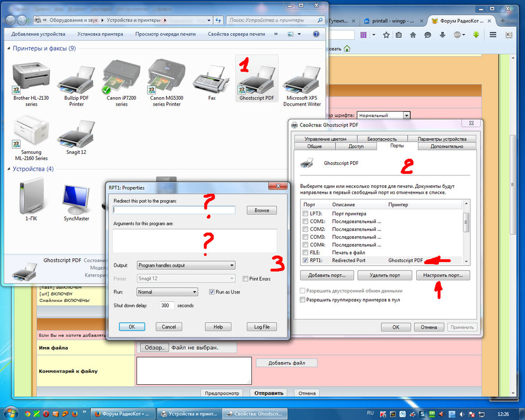Image resolution: width=525 pixels, height=420 pixels.
Task: Click Установка принтера in the Explorer toolbar
Action: click(100, 34)
